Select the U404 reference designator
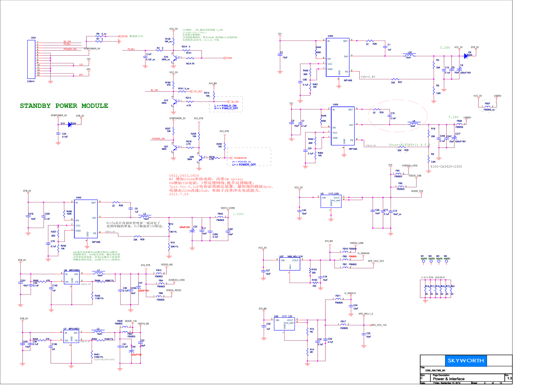555x392 pixels. 335,105
